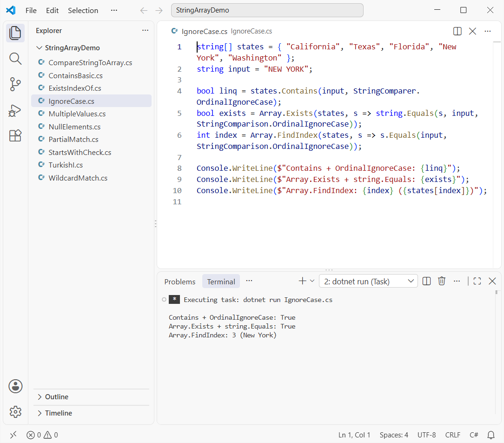504x443 pixels.
Task: Go back with the left arrow
Action: pos(144,10)
